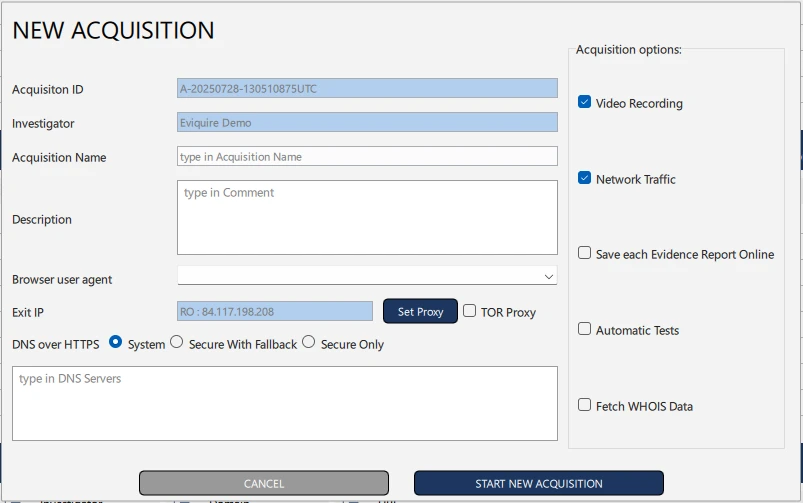Image resolution: width=803 pixels, height=503 pixels.
Task: Click the 'DNS over HTTPS' label
Action: 56,345
